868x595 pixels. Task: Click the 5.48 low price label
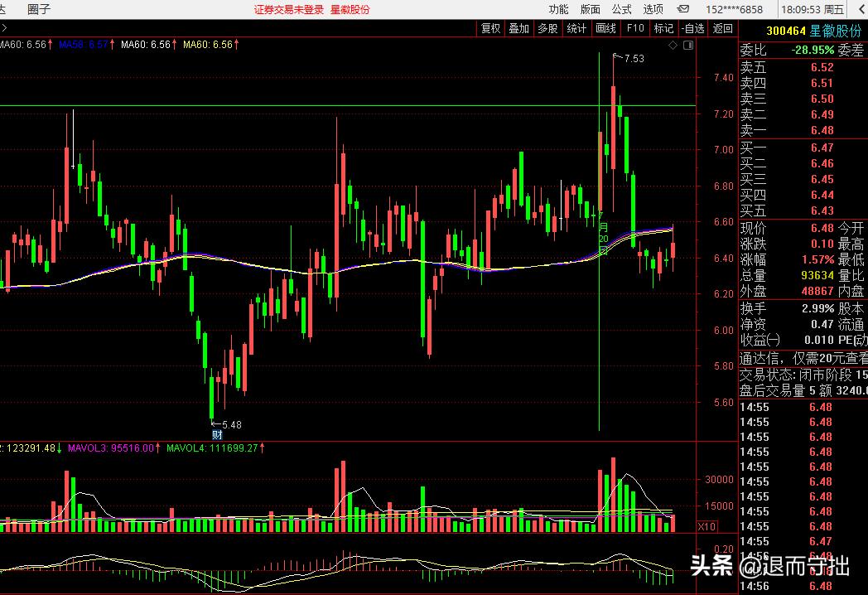click(231, 425)
